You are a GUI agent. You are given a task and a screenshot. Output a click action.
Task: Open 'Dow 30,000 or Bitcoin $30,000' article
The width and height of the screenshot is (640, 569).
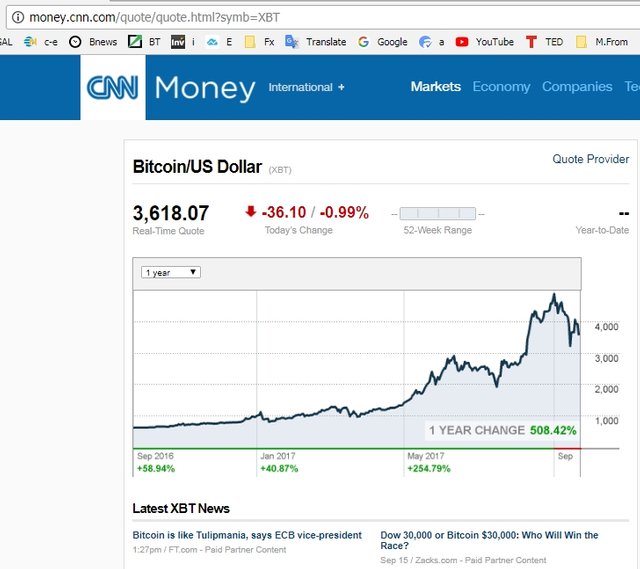tap(489, 540)
